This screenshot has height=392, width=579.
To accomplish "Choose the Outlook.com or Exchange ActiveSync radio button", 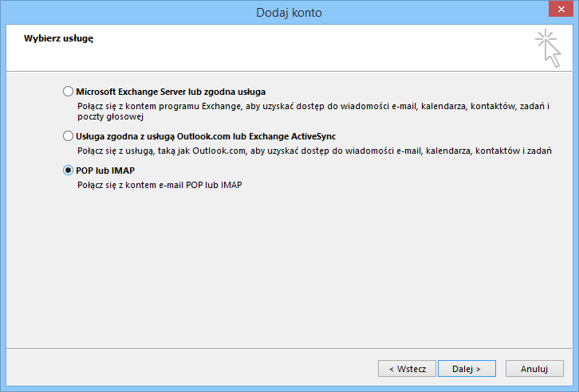I will point(68,136).
